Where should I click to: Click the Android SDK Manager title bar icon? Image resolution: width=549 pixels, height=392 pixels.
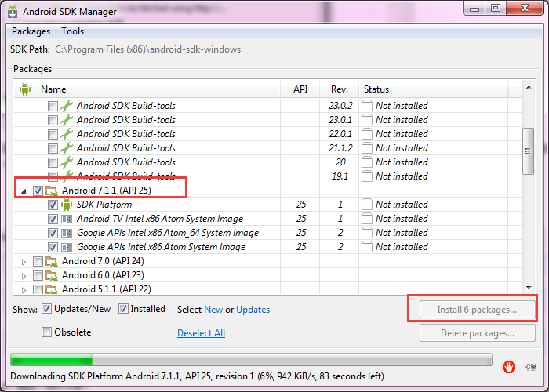(x=13, y=11)
